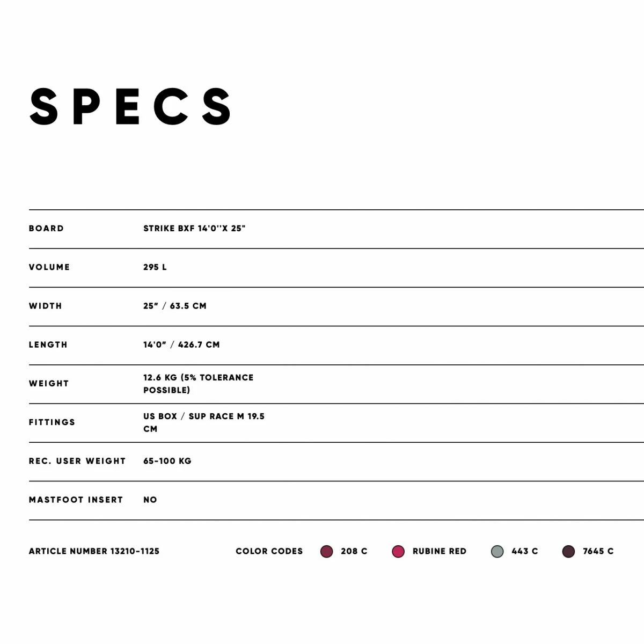Click the 208 C dark red swatch

click(326, 552)
